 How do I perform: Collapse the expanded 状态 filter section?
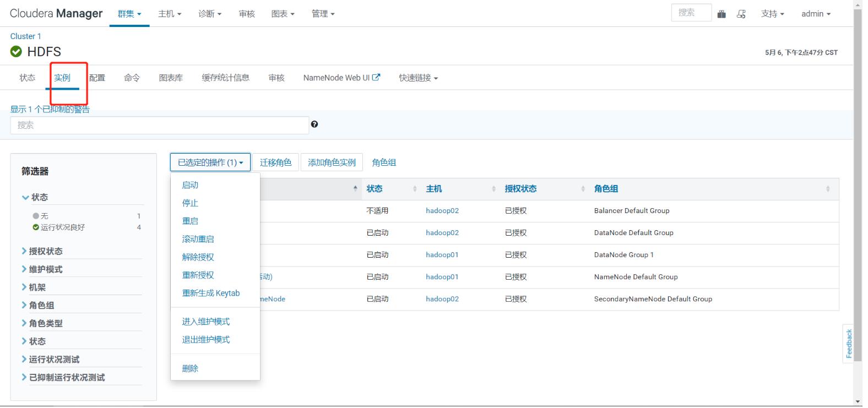pos(35,197)
